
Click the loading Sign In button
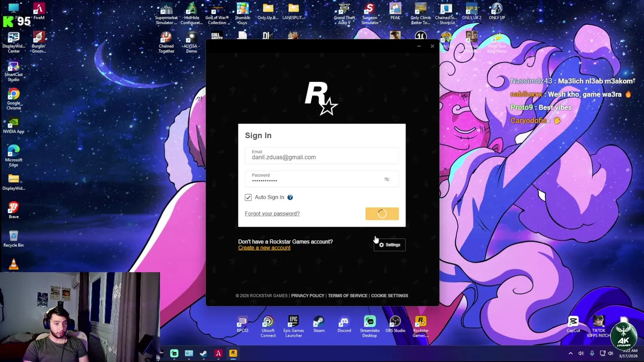[x=382, y=214]
